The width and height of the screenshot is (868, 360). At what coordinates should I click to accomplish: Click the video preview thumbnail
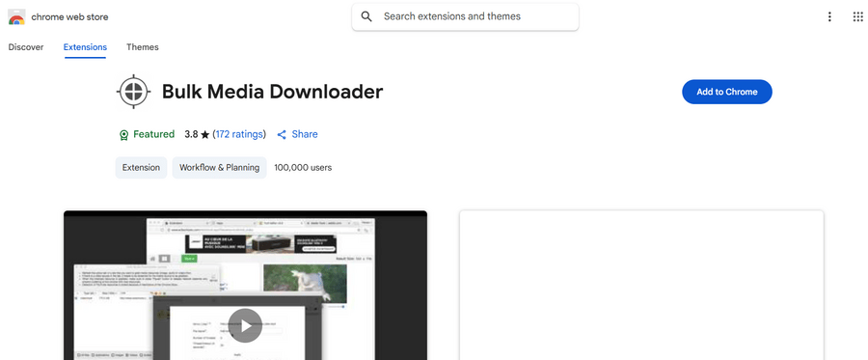(x=245, y=286)
